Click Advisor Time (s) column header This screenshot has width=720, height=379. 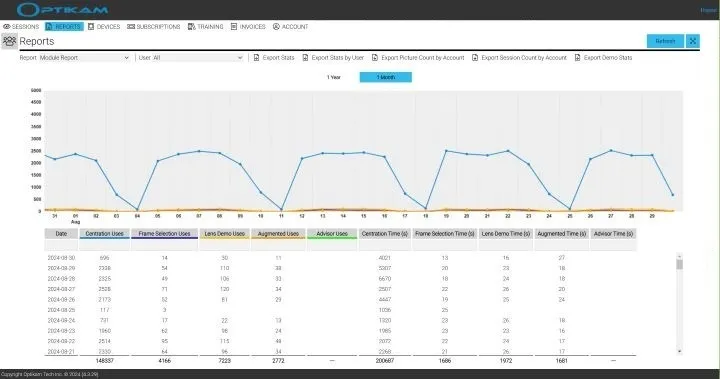[613, 234]
